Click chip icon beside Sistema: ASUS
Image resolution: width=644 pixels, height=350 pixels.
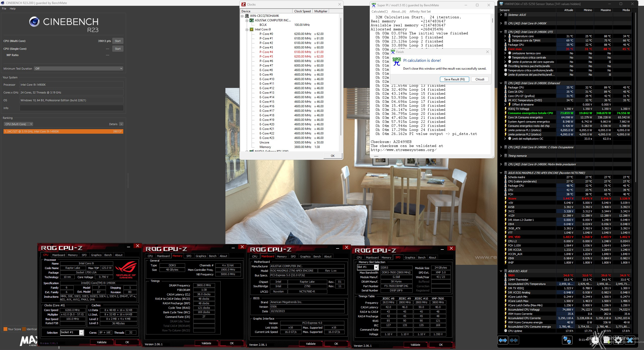[505, 15]
